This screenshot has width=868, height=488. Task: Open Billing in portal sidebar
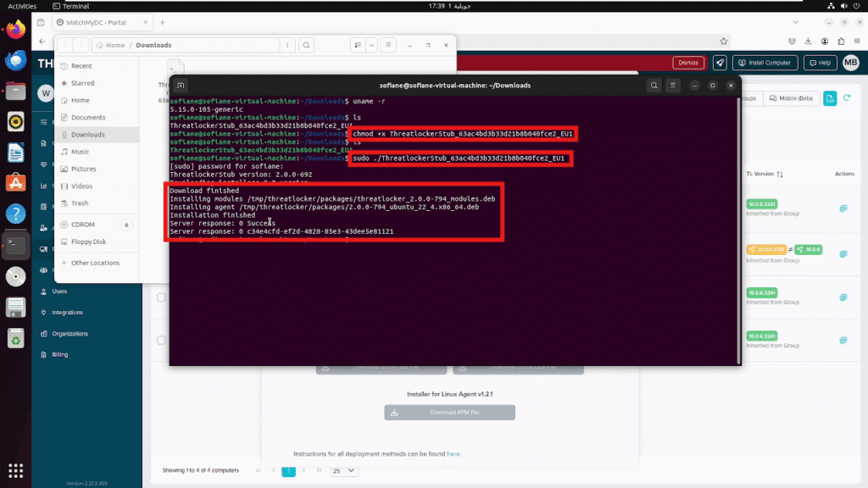60,355
